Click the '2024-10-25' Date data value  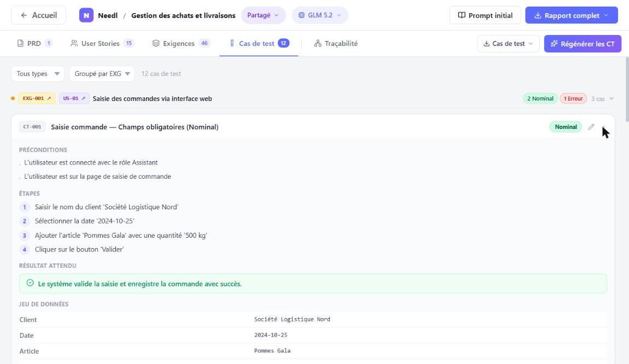coord(271,334)
